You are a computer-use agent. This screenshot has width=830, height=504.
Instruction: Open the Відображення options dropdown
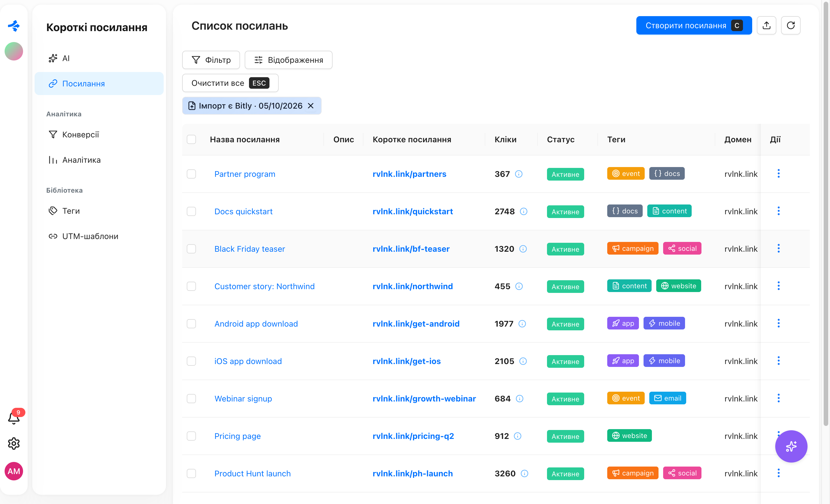pos(288,60)
